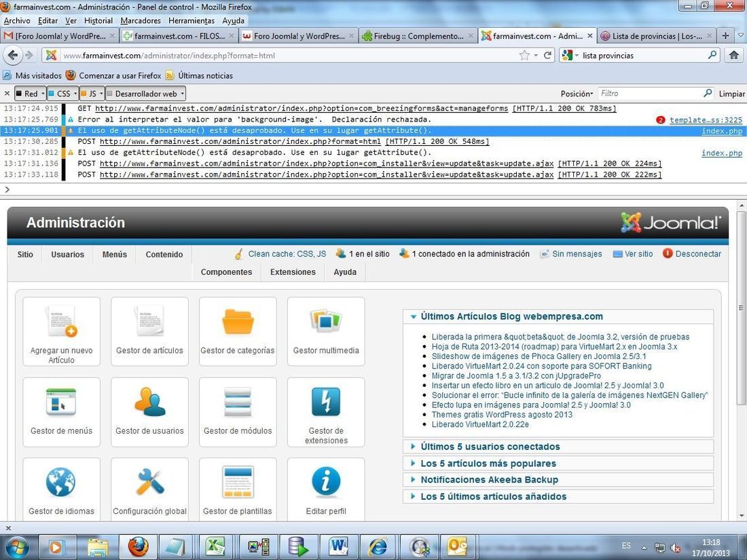The width and height of the screenshot is (747, 560).
Task: Open the Gestor de módulos icon
Action: [238, 412]
